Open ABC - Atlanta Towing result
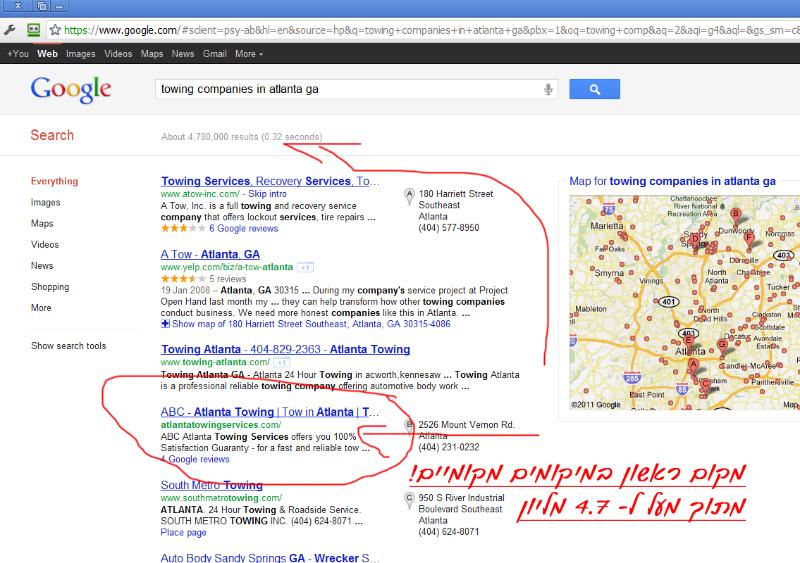Screen dimensions: 800x563 [x=270, y=412]
